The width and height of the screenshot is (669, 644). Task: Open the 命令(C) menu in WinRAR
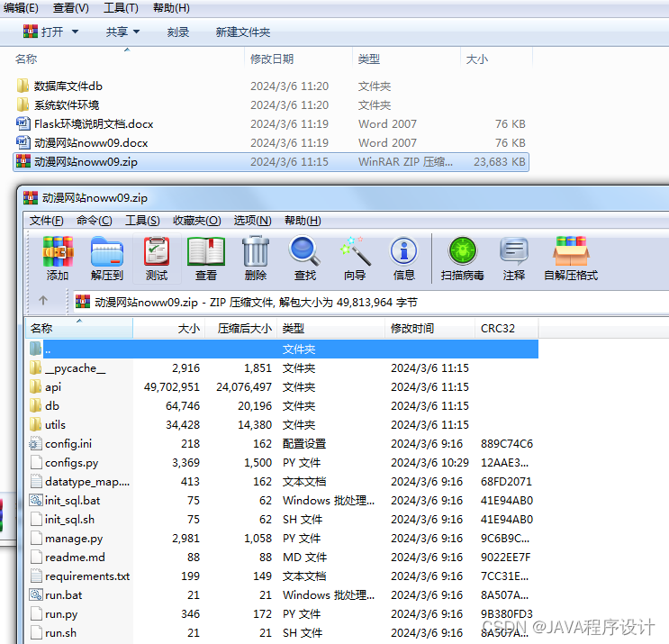click(94, 221)
